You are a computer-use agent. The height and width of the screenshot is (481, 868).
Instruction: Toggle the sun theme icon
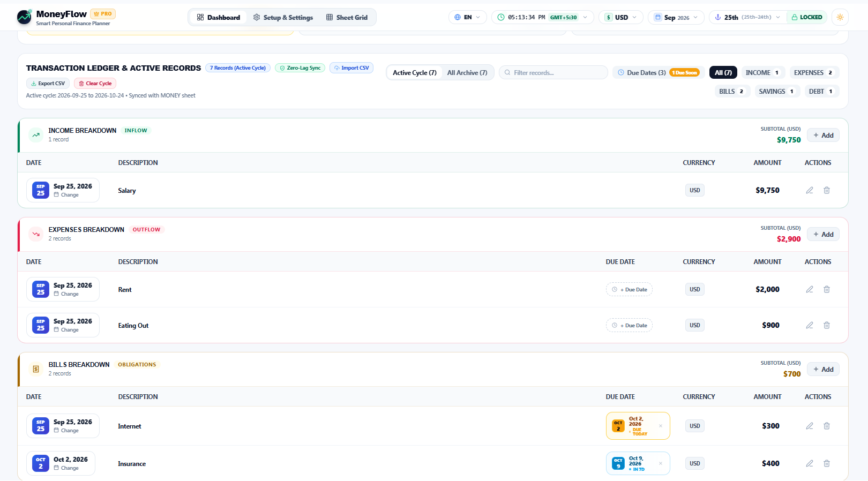tap(840, 17)
